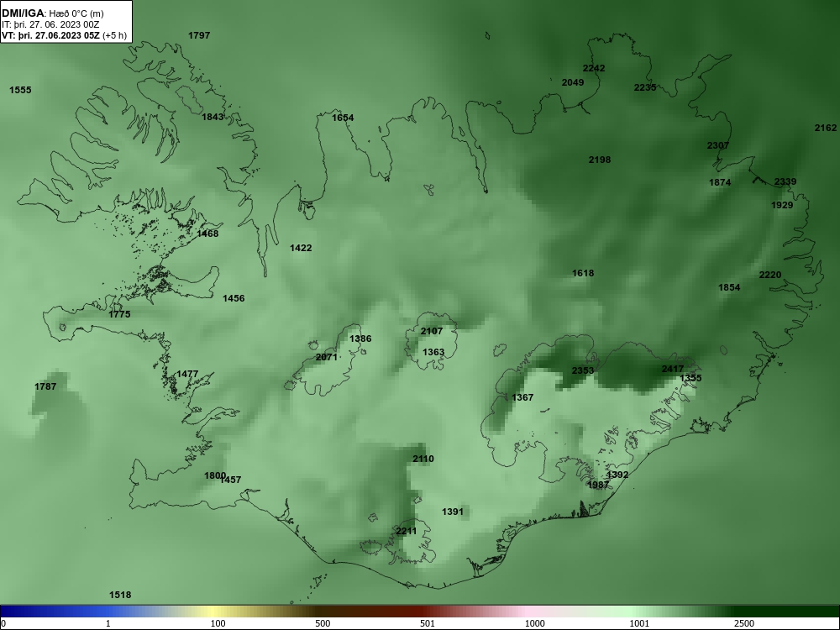Click the 1797 value on the map

199,35
